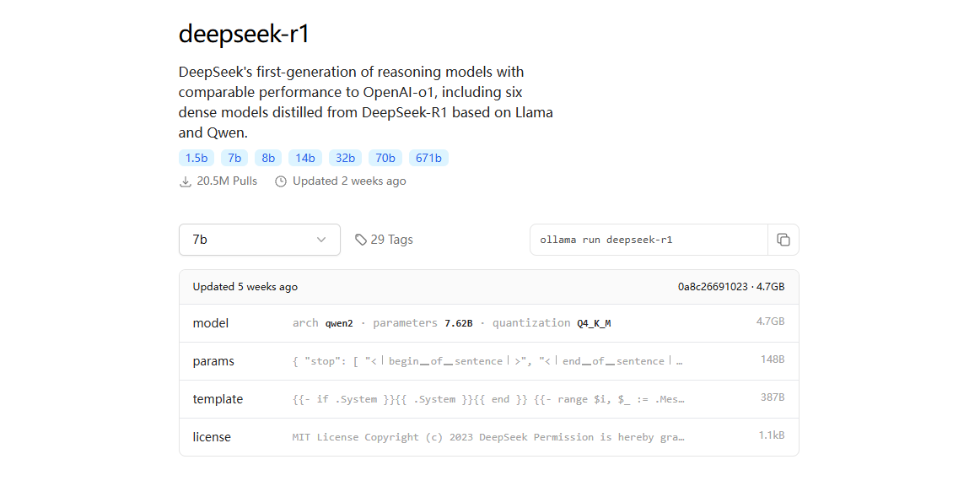Open the 29 Tags link
Image resolution: width=980 pixels, height=481 pixels.
(391, 240)
